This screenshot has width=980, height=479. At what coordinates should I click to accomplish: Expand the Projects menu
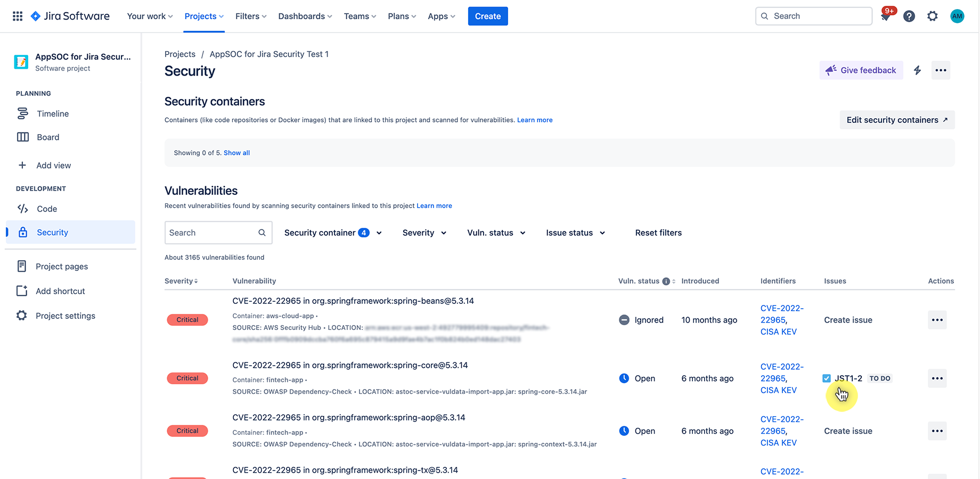(x=204, y=16)
